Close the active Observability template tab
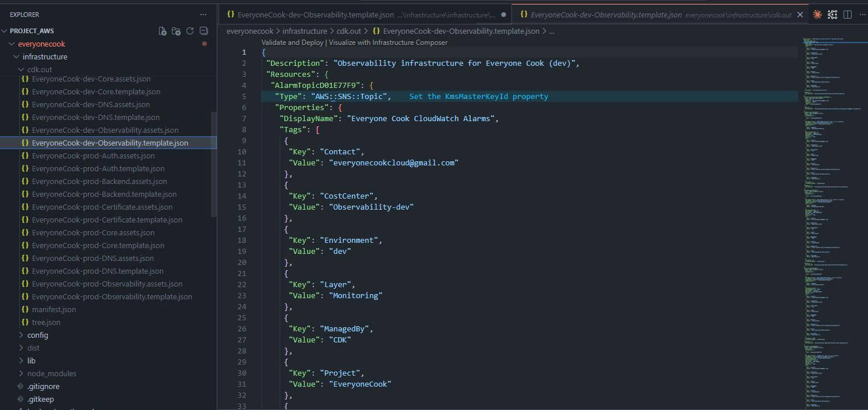The image size is (868, 410). pos(800,15)
